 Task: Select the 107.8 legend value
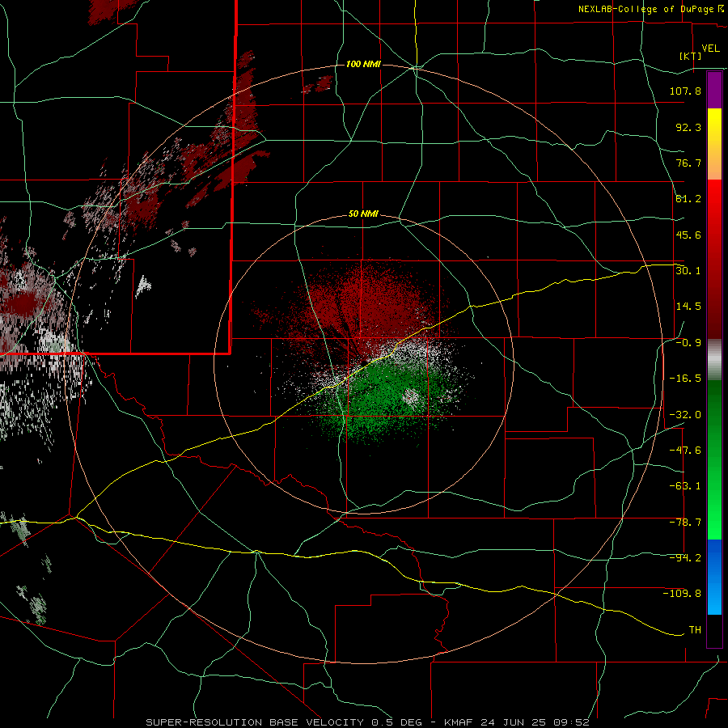pos(685,91)
